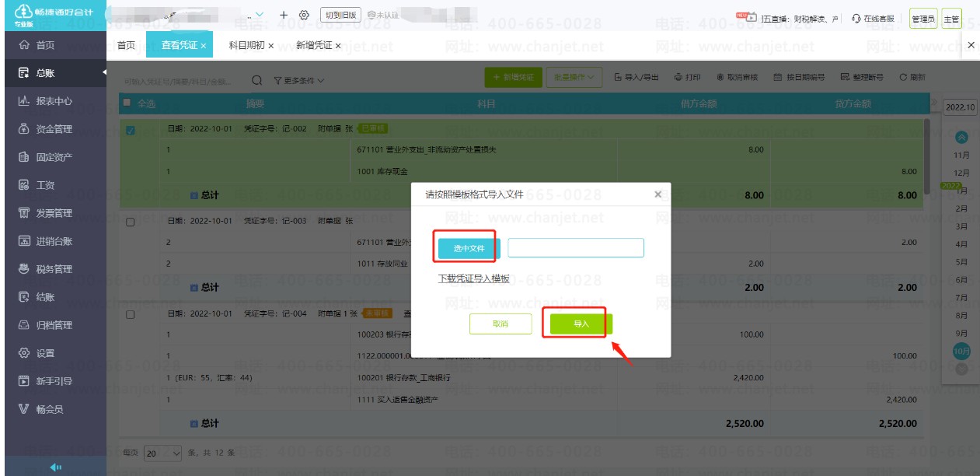The height and width of the screenshot is (476, 980).
Task: Click 选中文件 button in the dialog
Action: pos(469,248)
